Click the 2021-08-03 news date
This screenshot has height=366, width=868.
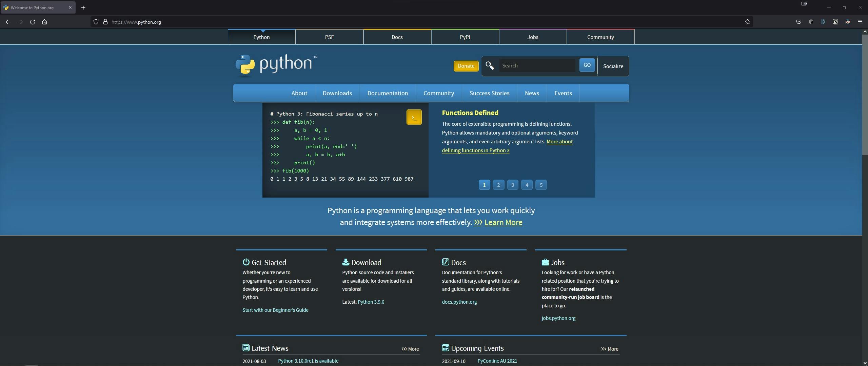click(x=254, y=361)
